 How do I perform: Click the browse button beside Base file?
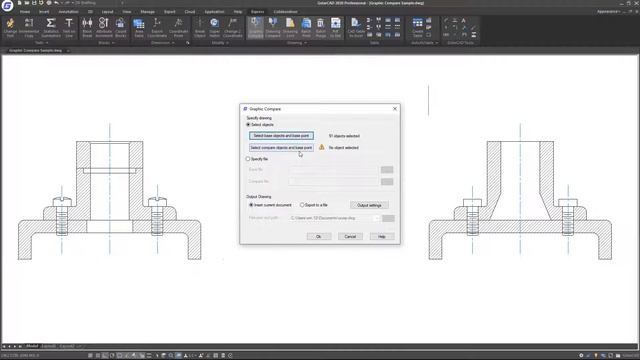pos(387,169)
